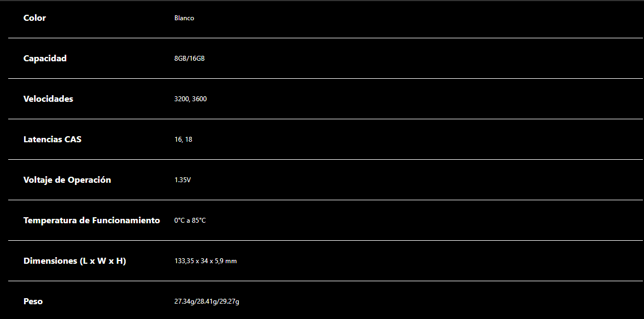Click the divider line above Peso row
Image resolution: width=644 pixels, height=319 pixels.
(x=325, y=281)
